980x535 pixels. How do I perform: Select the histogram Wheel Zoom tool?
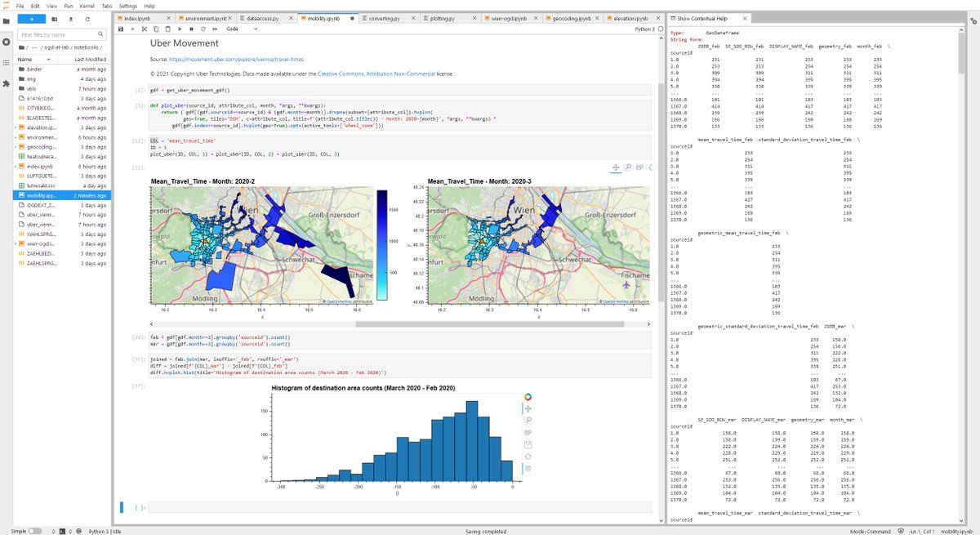(528, 432)
